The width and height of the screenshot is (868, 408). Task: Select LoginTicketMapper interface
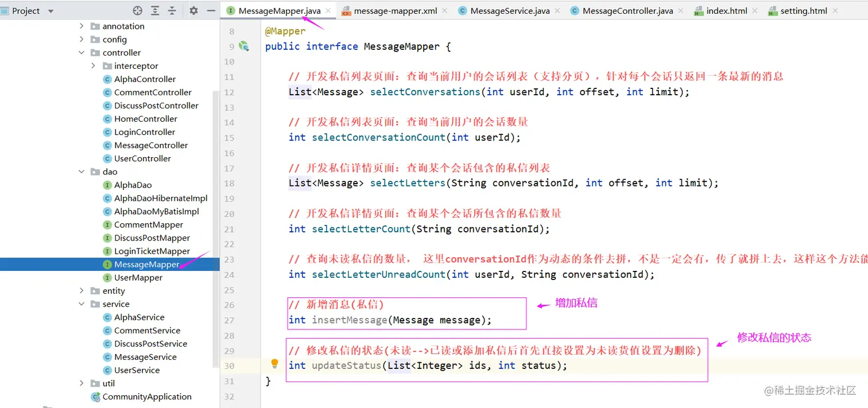pos(152,251)
